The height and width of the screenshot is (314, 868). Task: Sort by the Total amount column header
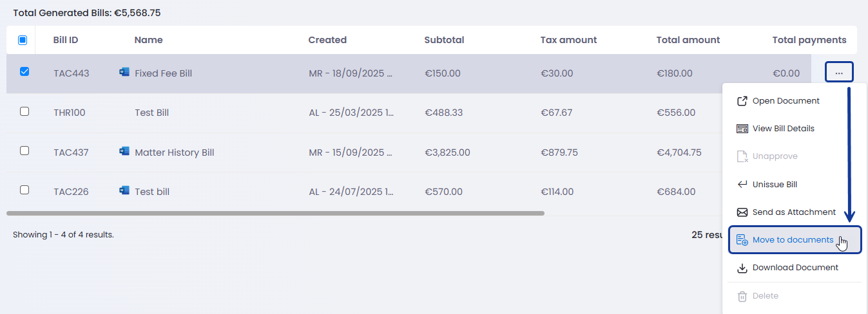coord(688,40)
